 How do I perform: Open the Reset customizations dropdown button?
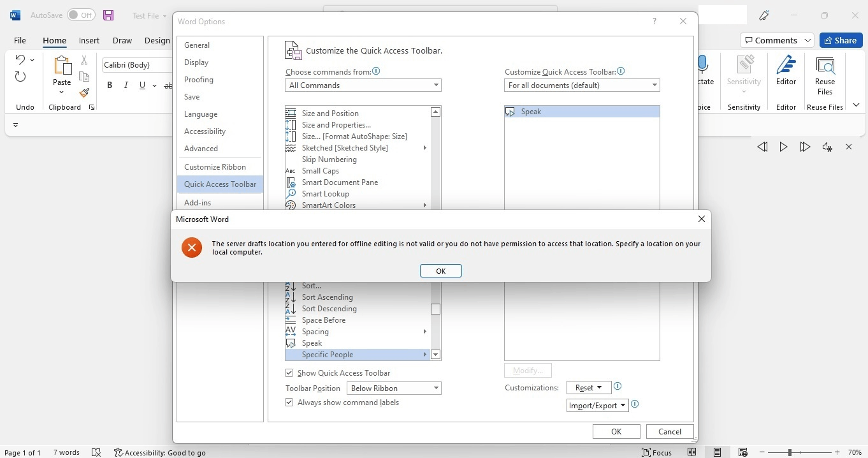[x=589, y=388]
